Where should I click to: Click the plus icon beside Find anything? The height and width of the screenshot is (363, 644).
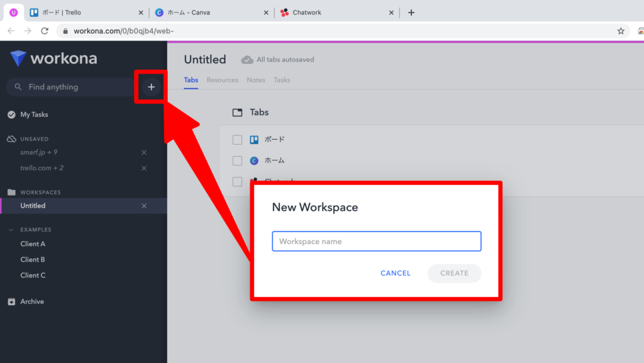click(x=151, y=87)
